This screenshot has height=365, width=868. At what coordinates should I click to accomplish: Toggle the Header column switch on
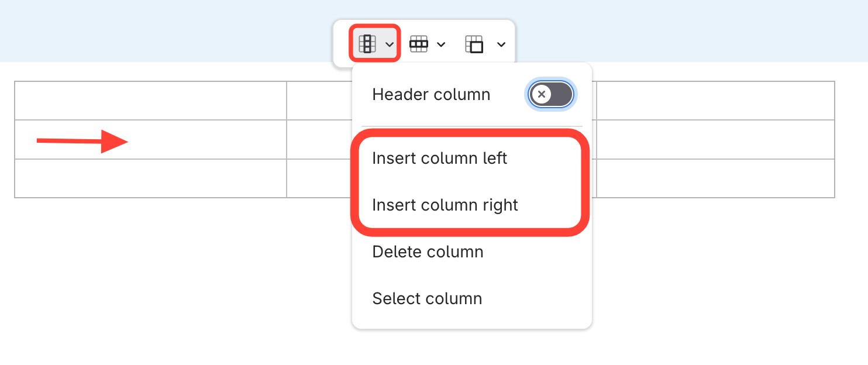tap(551, 94)
